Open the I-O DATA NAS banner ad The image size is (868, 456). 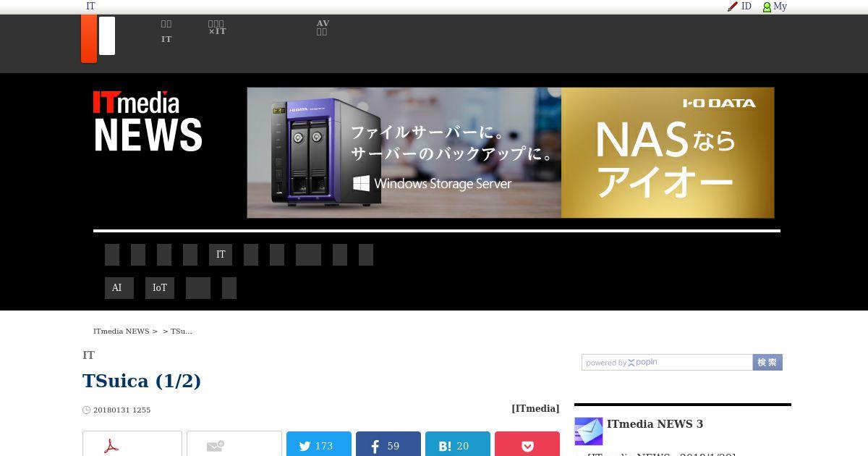click(511, 153)
